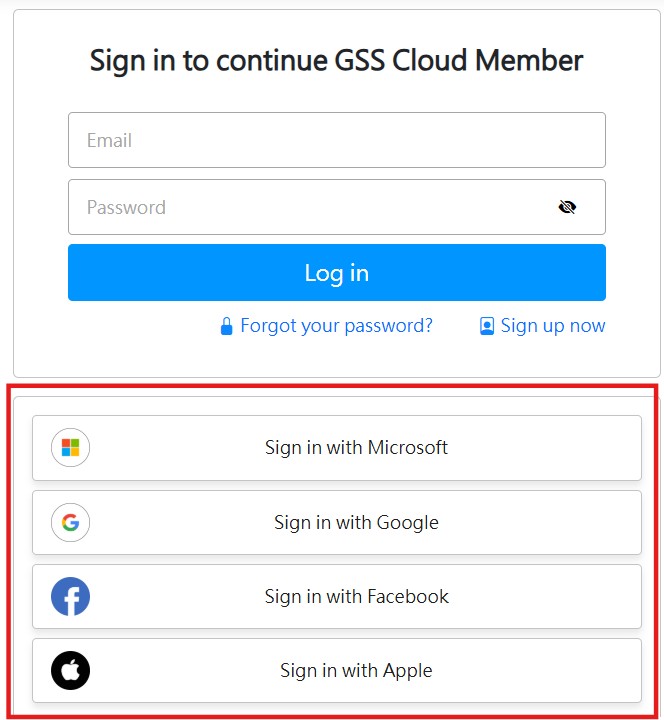The width and height of the screenshot is (664, 720).
Task: Open the 'Forgot your password?' link
Action: point(336,326)
